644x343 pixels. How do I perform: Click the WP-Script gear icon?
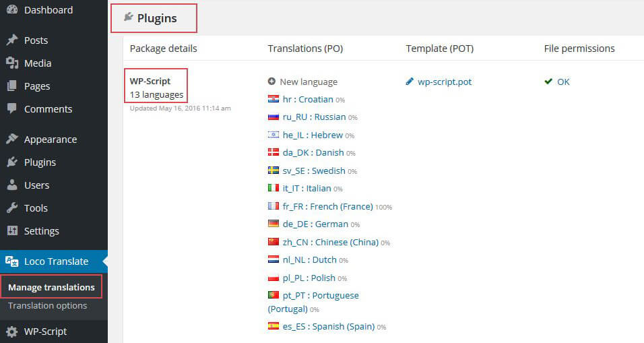[x=12, y=332]
